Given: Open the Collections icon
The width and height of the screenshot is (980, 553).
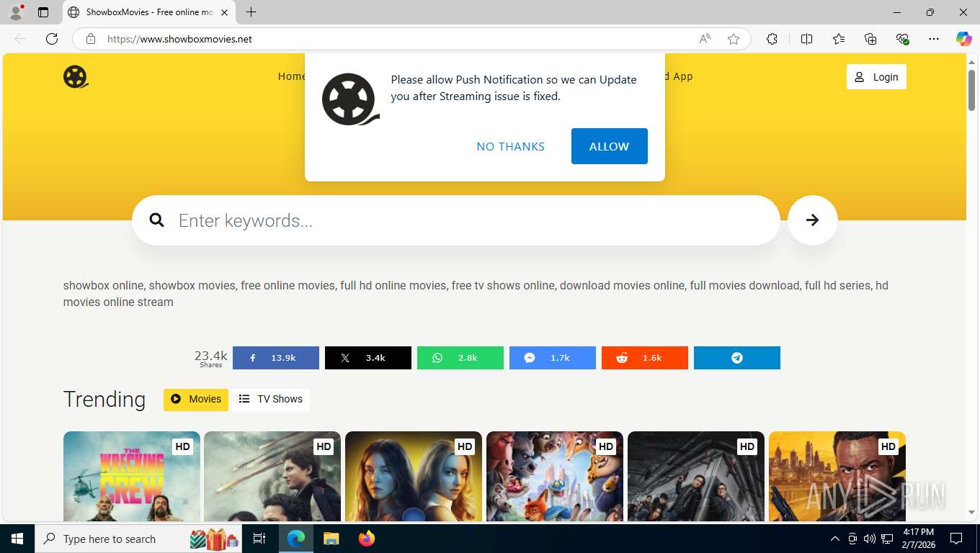Looking at the screenshot, I should point(870,39).
